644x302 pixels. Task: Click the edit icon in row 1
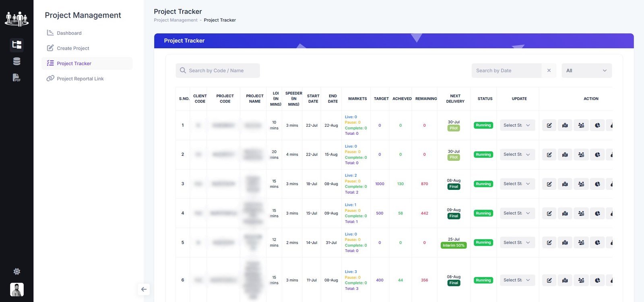pos(549,125)
